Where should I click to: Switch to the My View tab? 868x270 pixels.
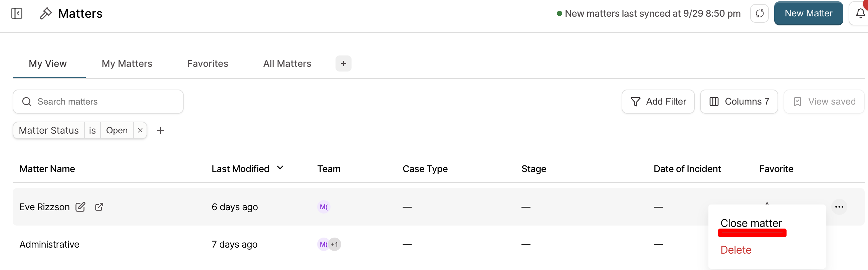tap(48, 64)
